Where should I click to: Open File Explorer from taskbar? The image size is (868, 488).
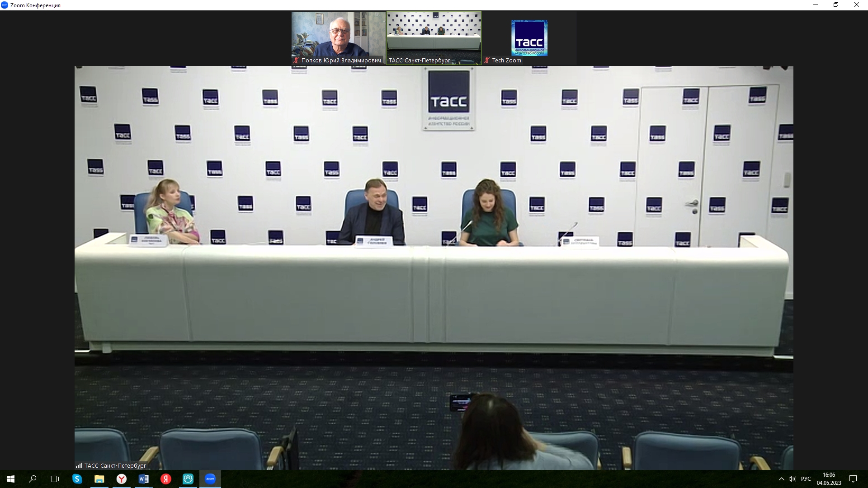tap(99, 479)
